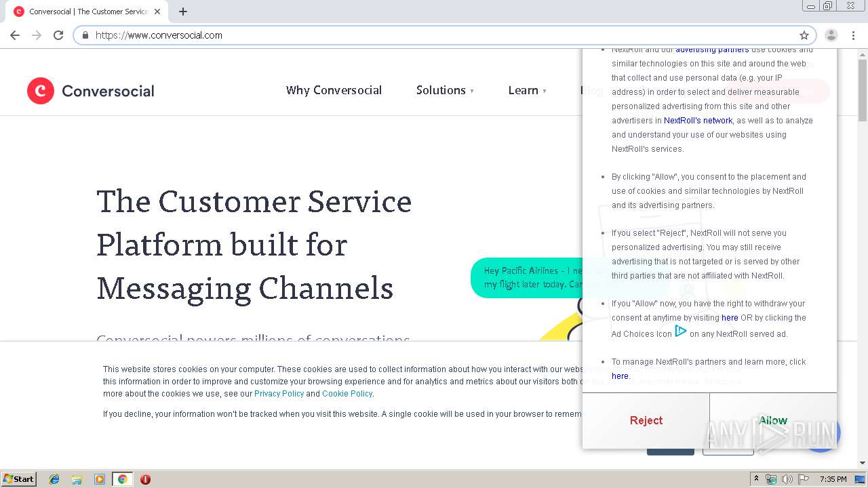View site security lock info

[85, 35]
